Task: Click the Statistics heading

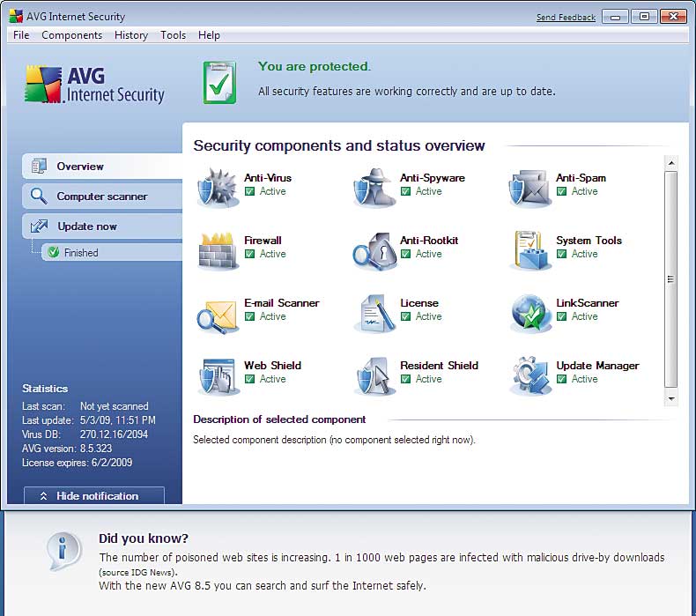Action: (x=45, y=389)
